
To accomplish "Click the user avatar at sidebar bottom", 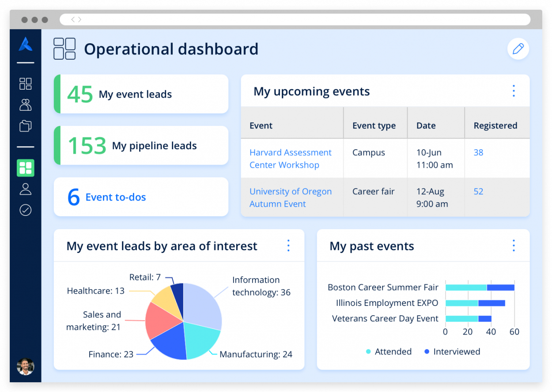I will tap(25, 367).
